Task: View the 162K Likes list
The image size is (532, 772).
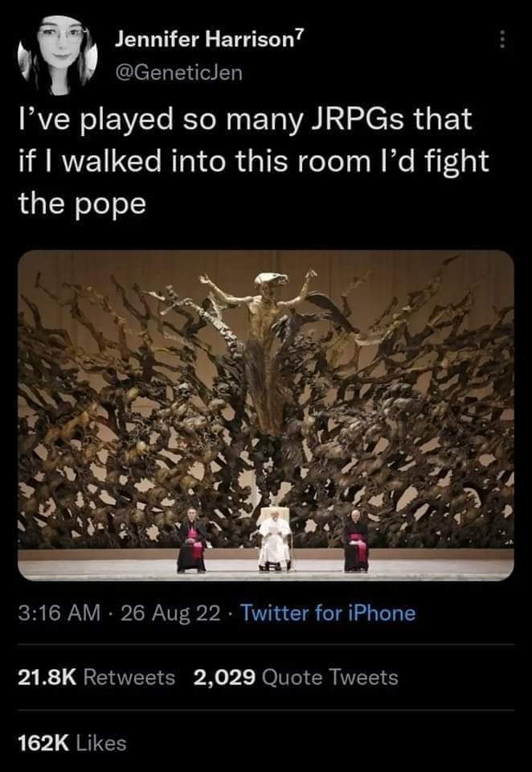Action: 72,743
